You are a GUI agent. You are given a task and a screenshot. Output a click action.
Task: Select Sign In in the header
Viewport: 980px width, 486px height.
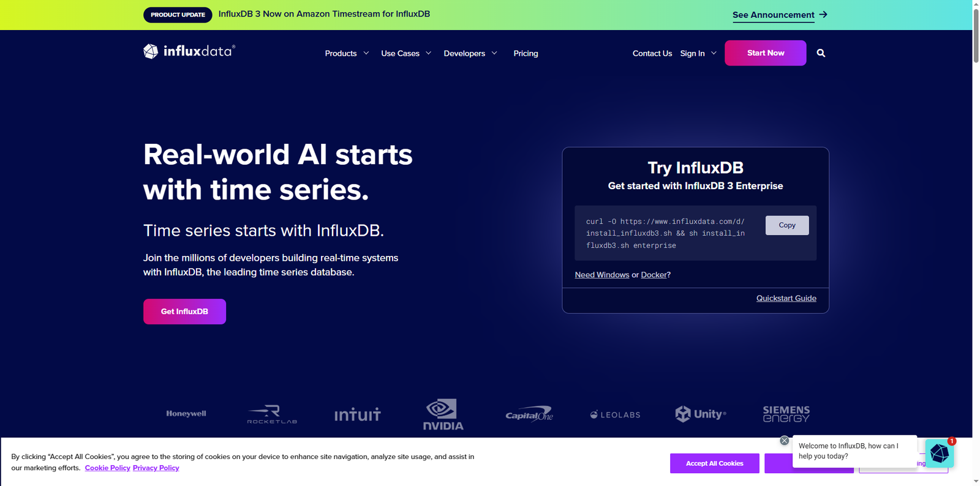click(692, 53)
